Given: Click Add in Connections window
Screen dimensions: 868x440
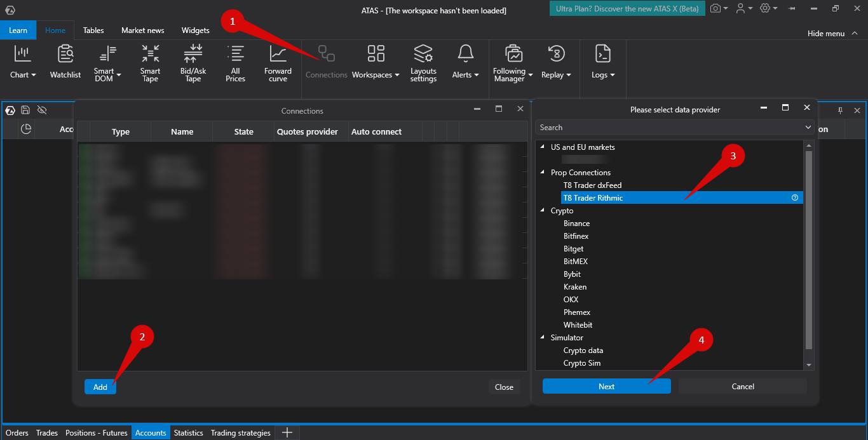Looking at the screenshot, I should 100,387.
